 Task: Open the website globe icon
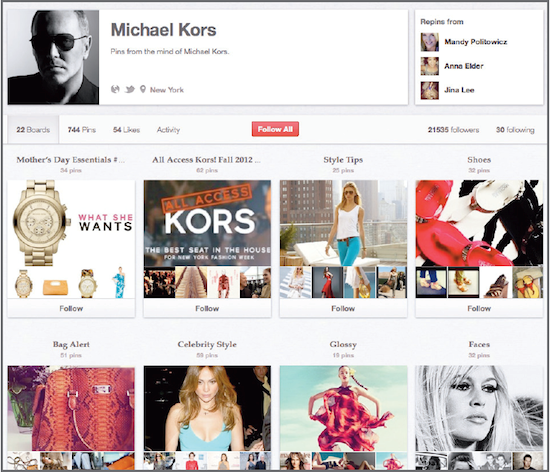(115, 89)
